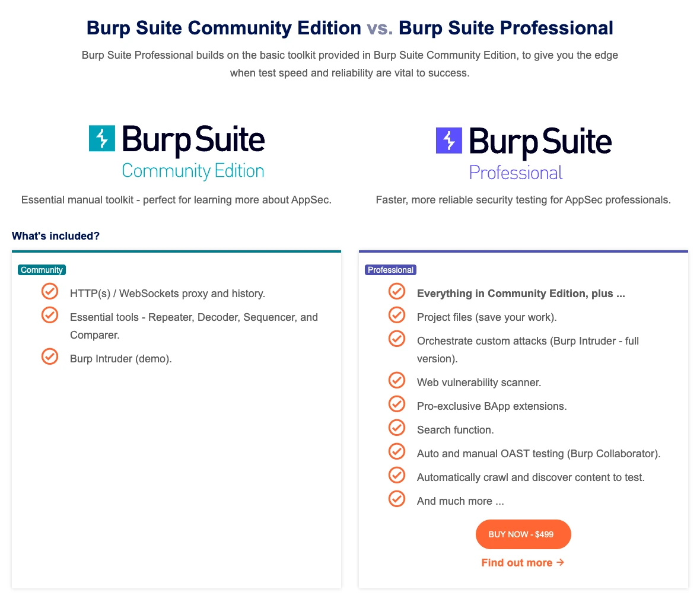Click checkmark icon beside HTTP(s) / WebSockets proxy

click(x=50, y=291)
